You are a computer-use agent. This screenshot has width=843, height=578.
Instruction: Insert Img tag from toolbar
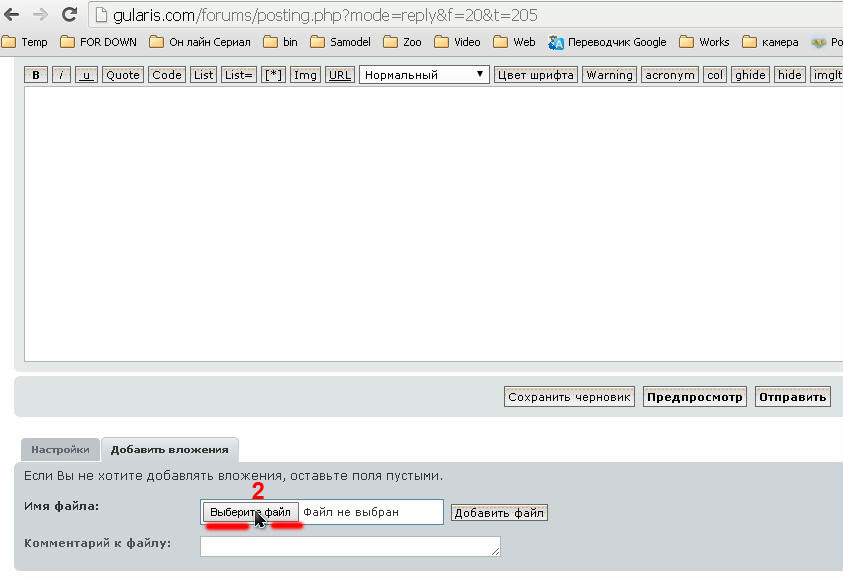tap(305, 75)
